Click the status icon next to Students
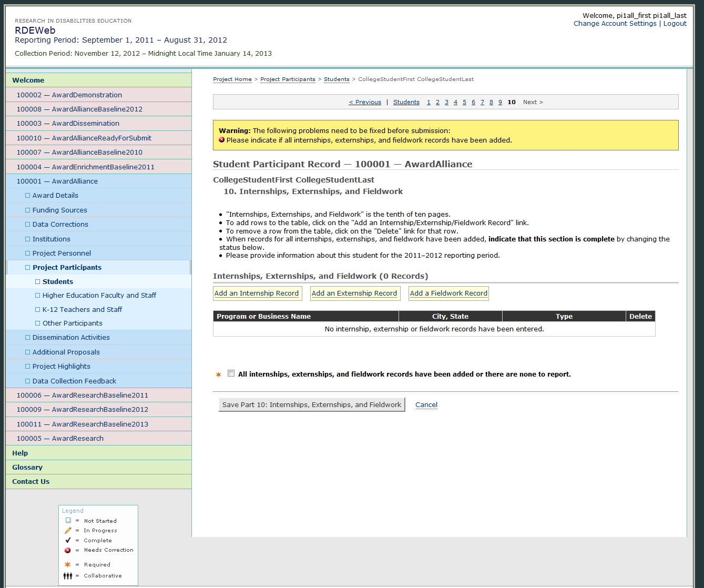 point(38,282)
